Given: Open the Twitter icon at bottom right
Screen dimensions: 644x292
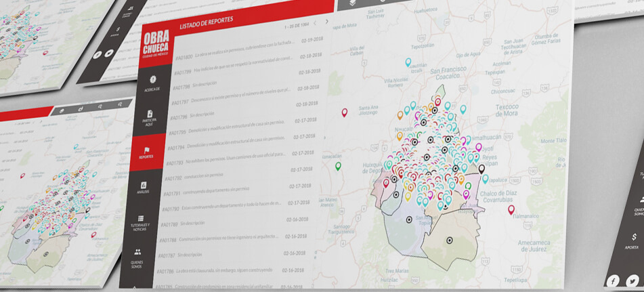Looking at the screenshot, I should click(632, 280).
